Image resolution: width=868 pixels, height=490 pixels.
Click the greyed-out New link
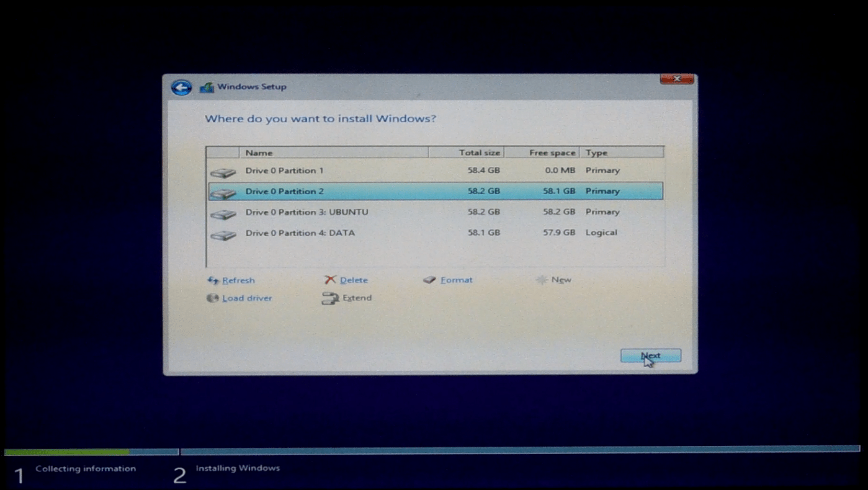pyautogui.click(x=561, y=280)
